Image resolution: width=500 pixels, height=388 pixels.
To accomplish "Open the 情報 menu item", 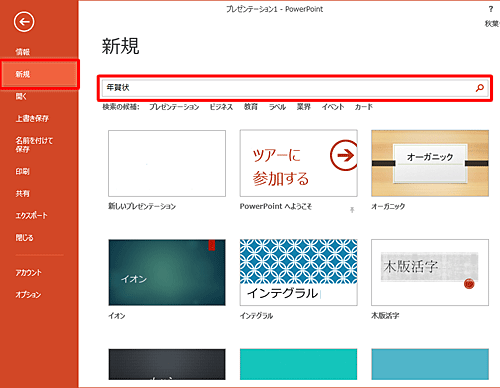I will click(23, 52).
